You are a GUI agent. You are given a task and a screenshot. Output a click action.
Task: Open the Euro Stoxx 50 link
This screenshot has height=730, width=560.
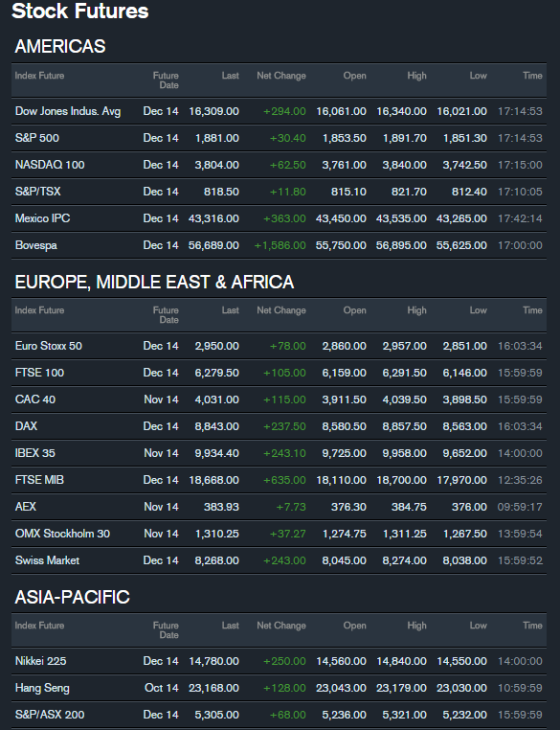pyautogui.click(x=49, y=346)
